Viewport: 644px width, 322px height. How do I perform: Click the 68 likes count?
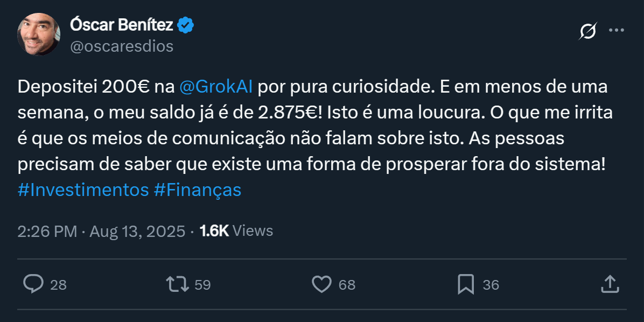[x=347, y=285]
